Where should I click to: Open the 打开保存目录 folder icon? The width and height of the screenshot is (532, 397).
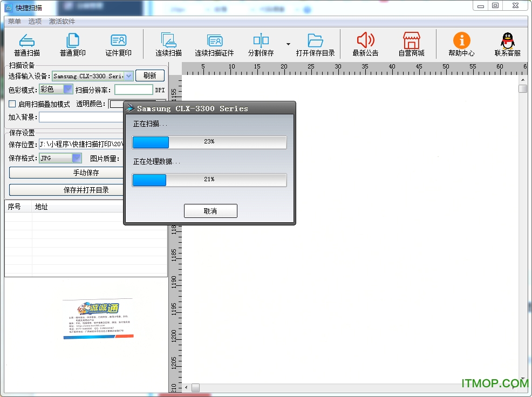point(315,40)
